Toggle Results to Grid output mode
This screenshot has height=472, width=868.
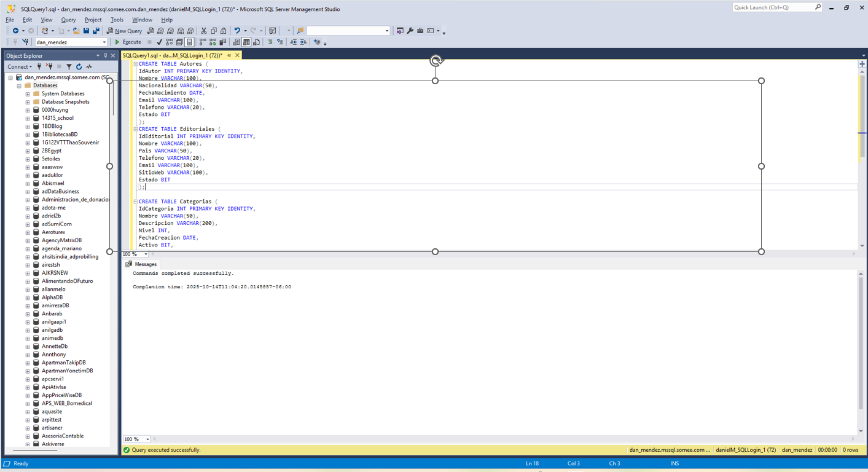pos(246,42)
